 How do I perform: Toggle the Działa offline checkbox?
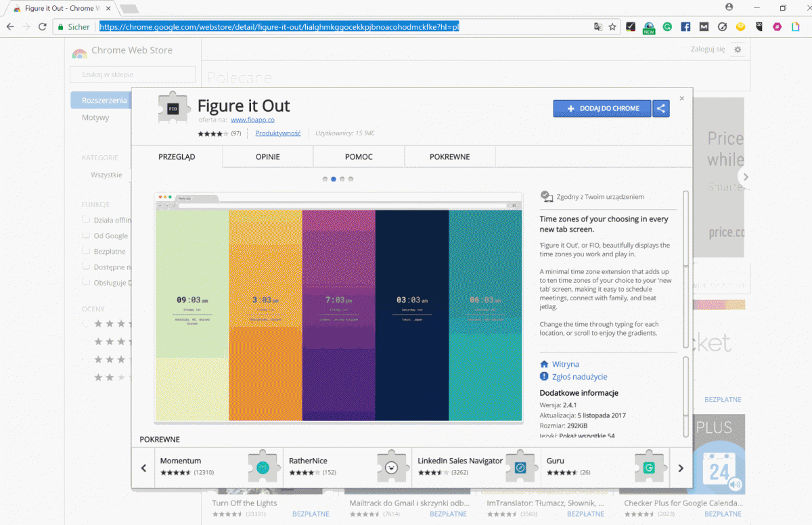(x=86, y=219)
